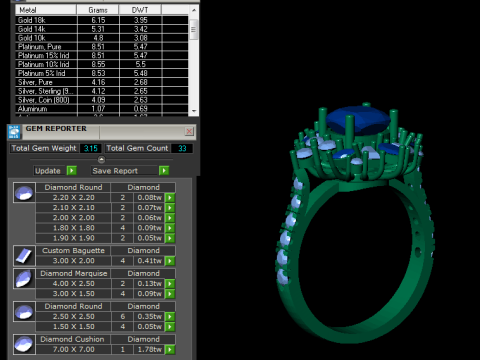Select the Gold 18k row
This screenshot has width=480, height=360.
coord(102,20)
